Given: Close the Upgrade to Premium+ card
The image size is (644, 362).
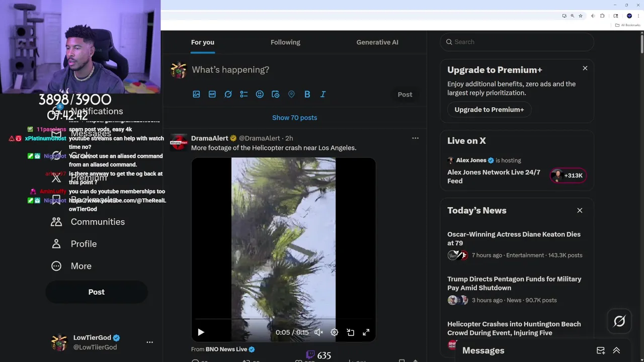Looking at the screenshot, I should coord(585,68).
